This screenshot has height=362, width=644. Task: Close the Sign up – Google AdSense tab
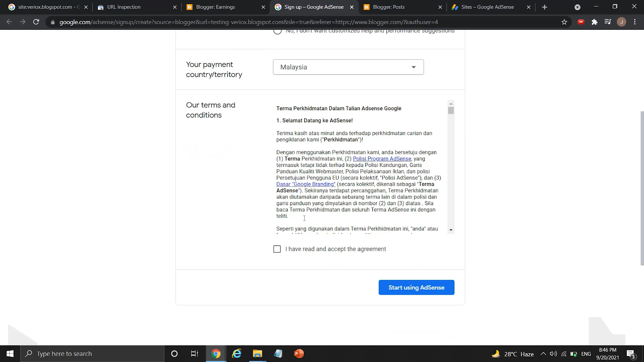[x=352, y=7]
